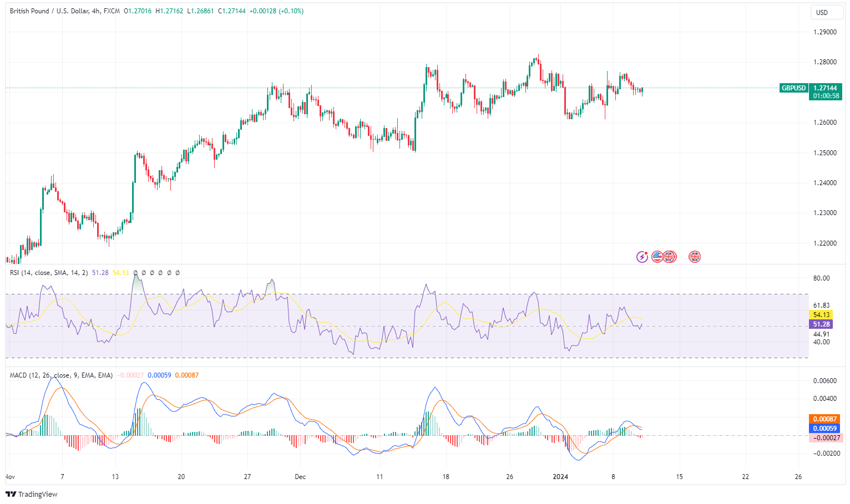This screenshot has height=504, width=850.
Task: Click the purple lightning bolt event icon
Action: tap(642, 257)
